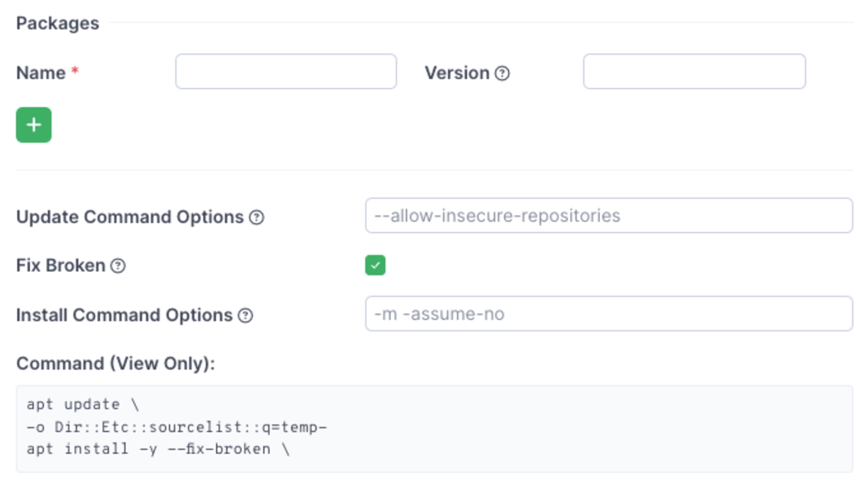Screen dimensions: 868x492
Task: Click the Command (View Only) heading
Action: [115, 363]
